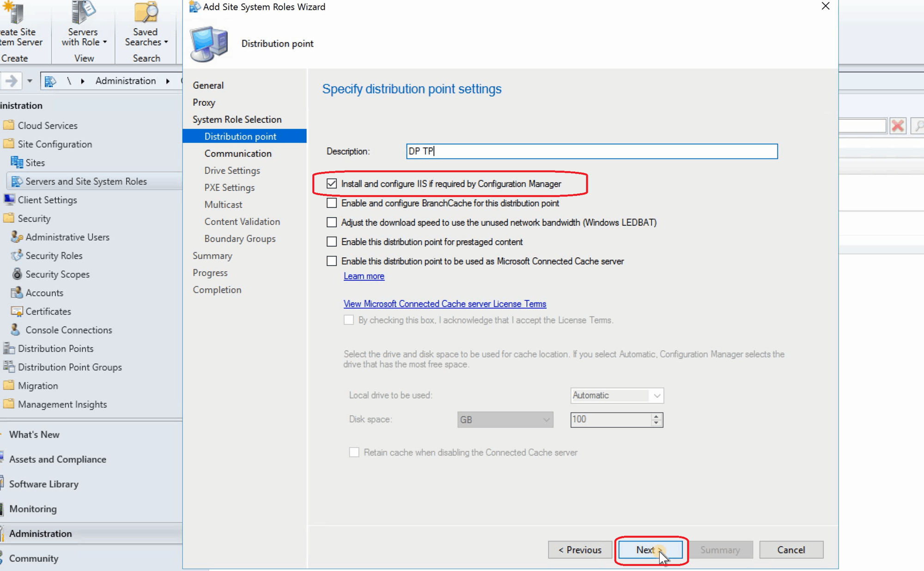Increase disk space using the spinner
Viewport: 924px width, 571px height.
click(656, 417)
